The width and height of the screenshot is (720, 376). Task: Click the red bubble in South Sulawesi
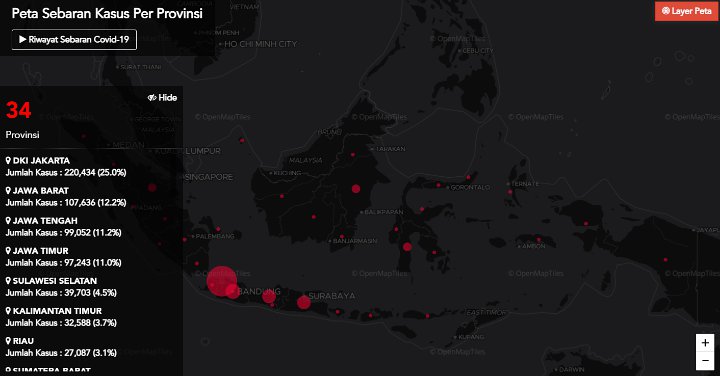point(407,247)
